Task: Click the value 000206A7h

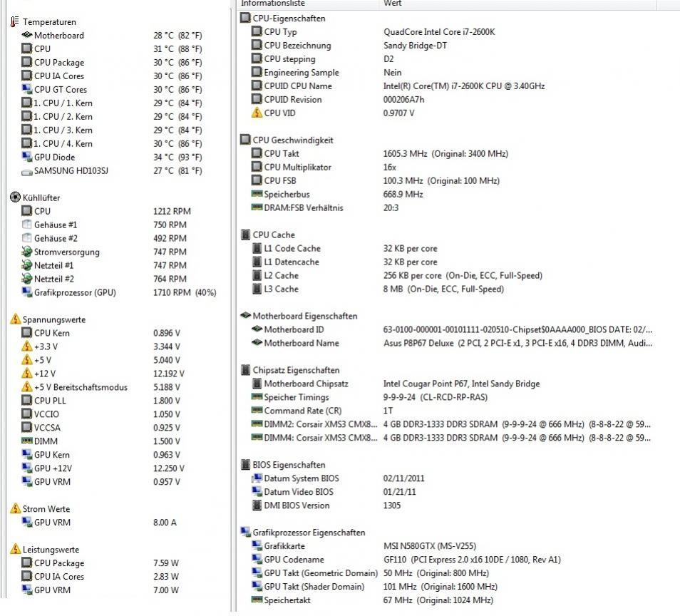Action: point(403,99)
